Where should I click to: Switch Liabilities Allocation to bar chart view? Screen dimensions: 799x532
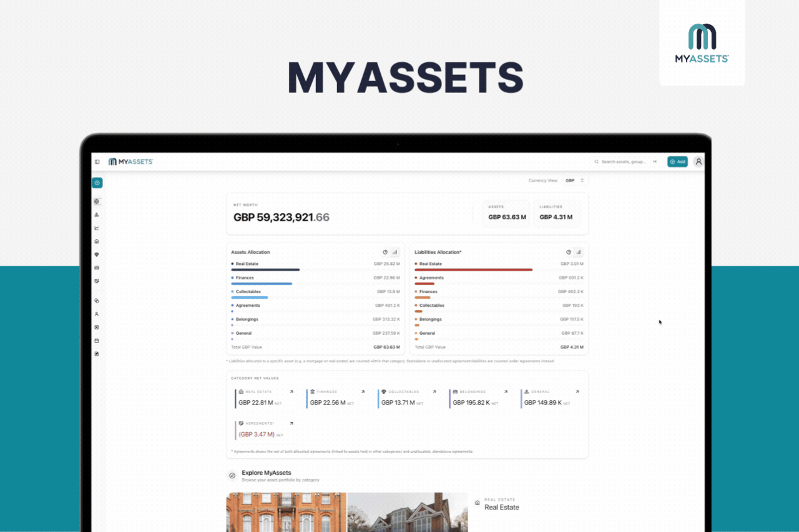point(578,252)
